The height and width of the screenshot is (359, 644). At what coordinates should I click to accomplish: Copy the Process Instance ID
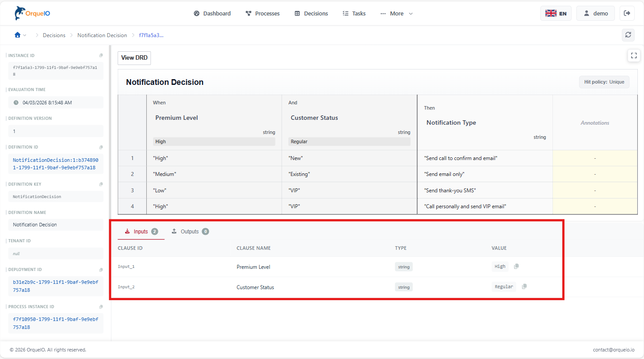(x=101, y=307)
